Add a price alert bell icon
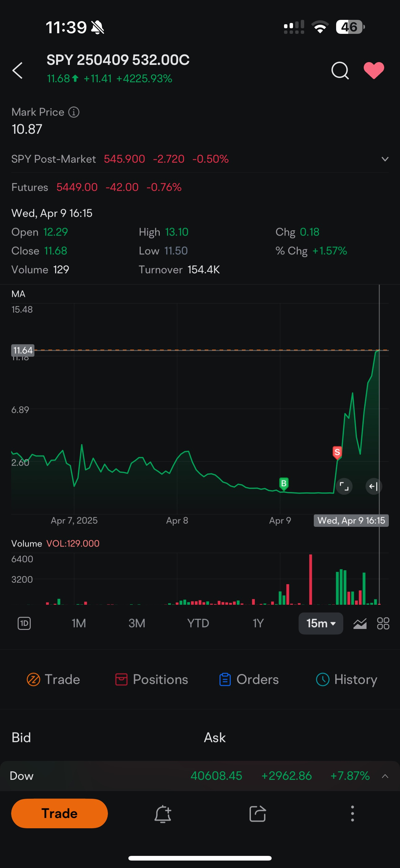 point(163,814)
